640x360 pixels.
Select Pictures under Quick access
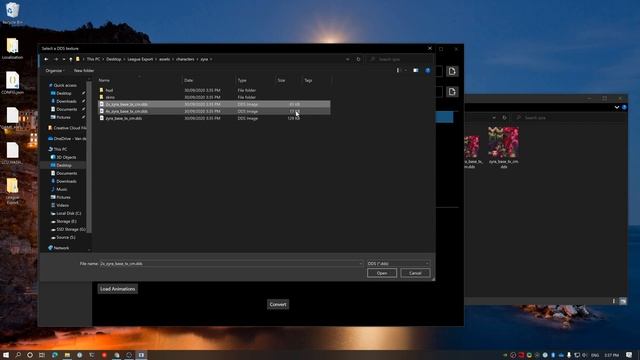tap(63, 117)
